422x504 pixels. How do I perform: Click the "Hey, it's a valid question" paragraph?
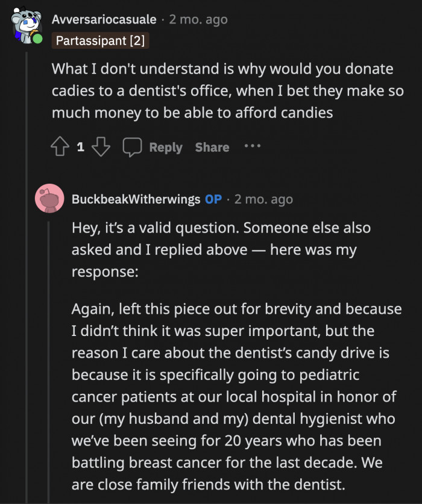221,249
